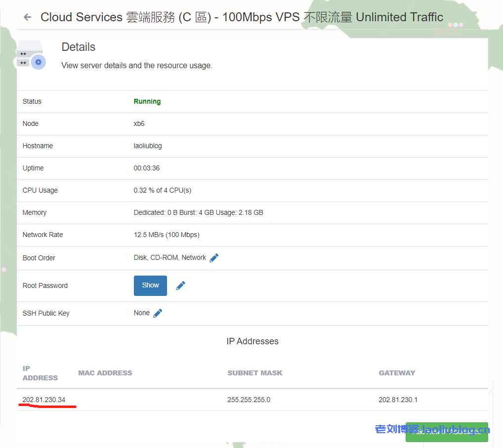The image size is (503, 448).
Task: Edit the Boot Order using pencil icon
Action: point(214,258)
